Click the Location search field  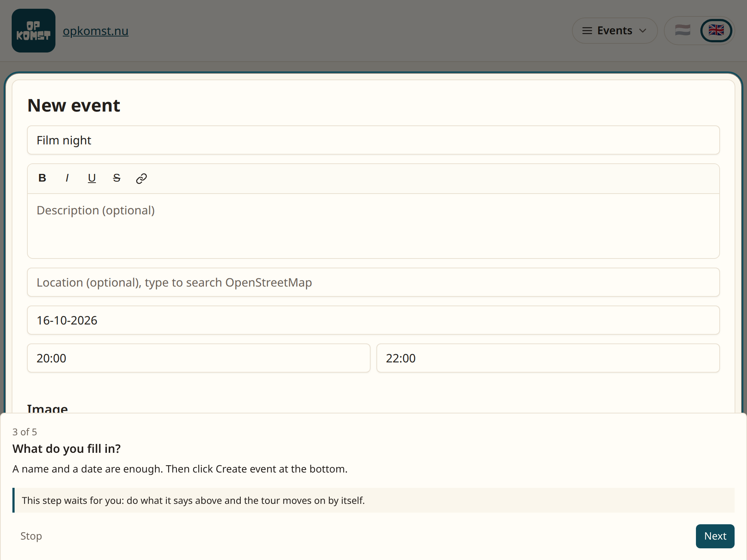point(373,283)
